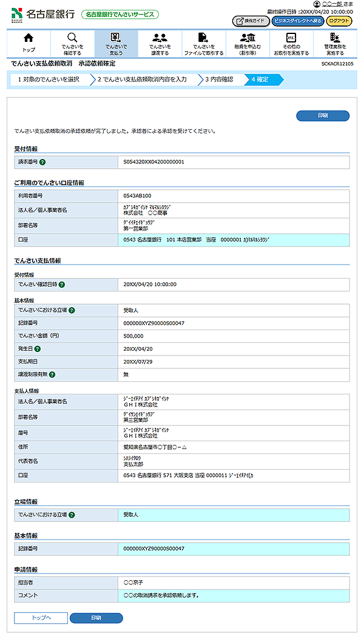Screen dimensions: 364x636
Task: Open その他のお取引を実施する menu
Action: (291, 44)
